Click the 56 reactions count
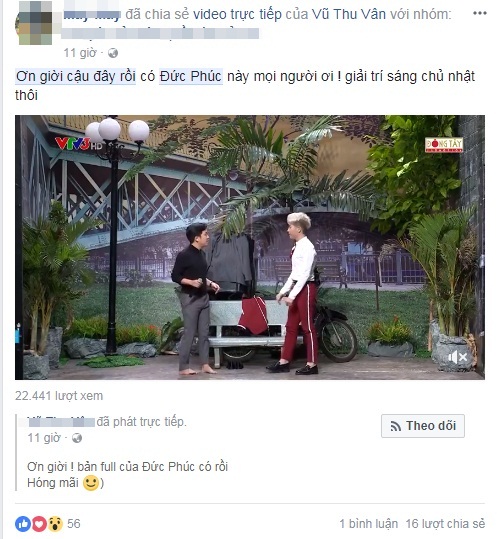This screenshot has width=497, height=539. click(74, 524)
